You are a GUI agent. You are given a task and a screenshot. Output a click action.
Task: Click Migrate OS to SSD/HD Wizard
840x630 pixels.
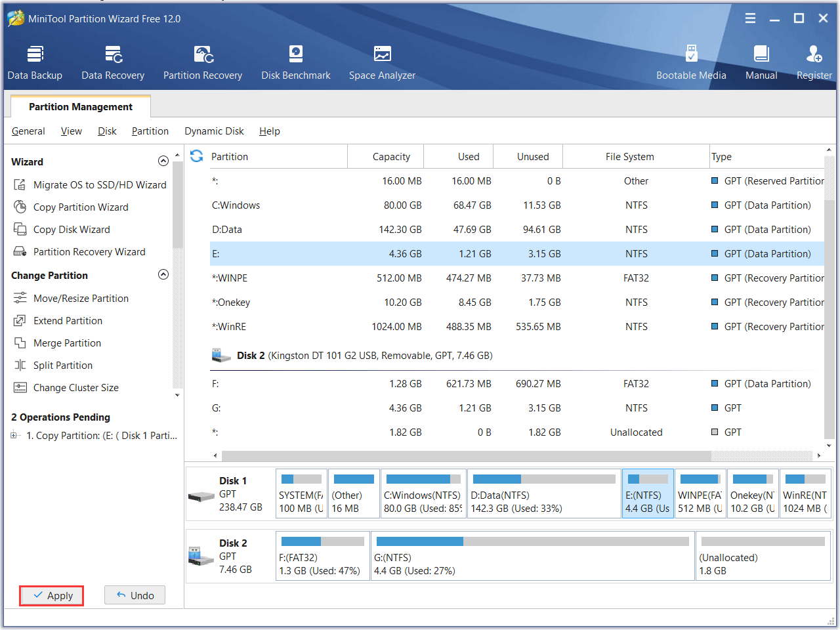click(x=100, y=185)
